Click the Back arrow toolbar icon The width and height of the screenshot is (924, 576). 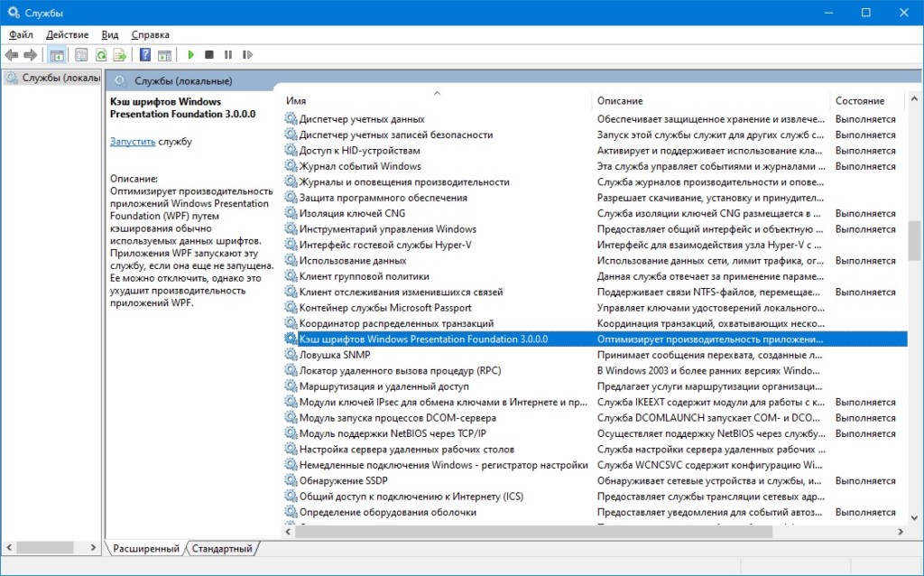tap(12, 55)
